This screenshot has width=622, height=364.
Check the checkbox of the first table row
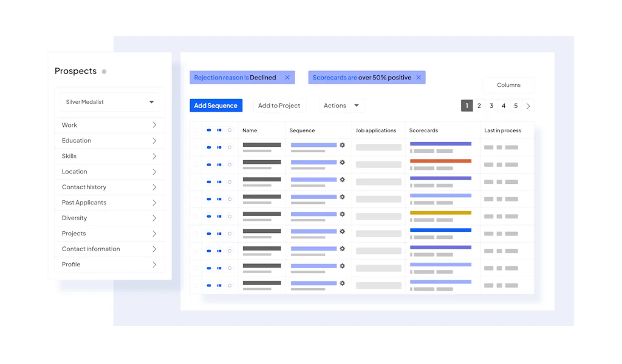coord(196,147)
